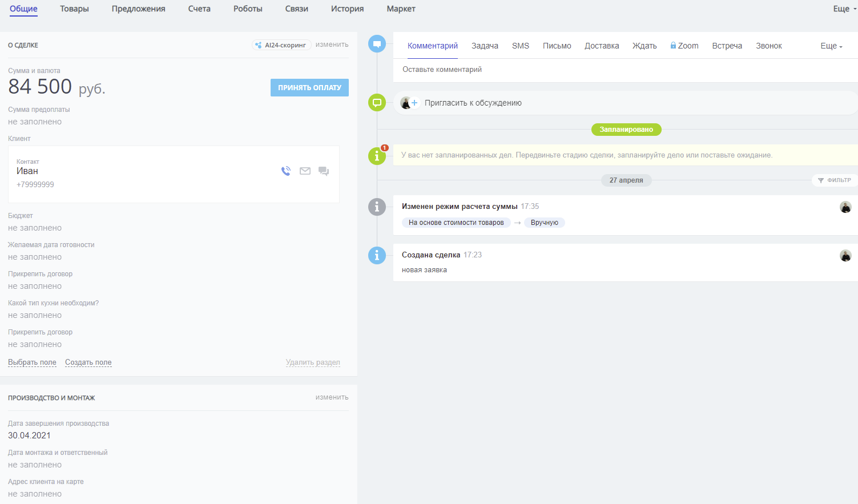Viewport: 858px width, 504px height.
Task: Click the Желаемая дата готовности empty value
Action: (35, 257)
